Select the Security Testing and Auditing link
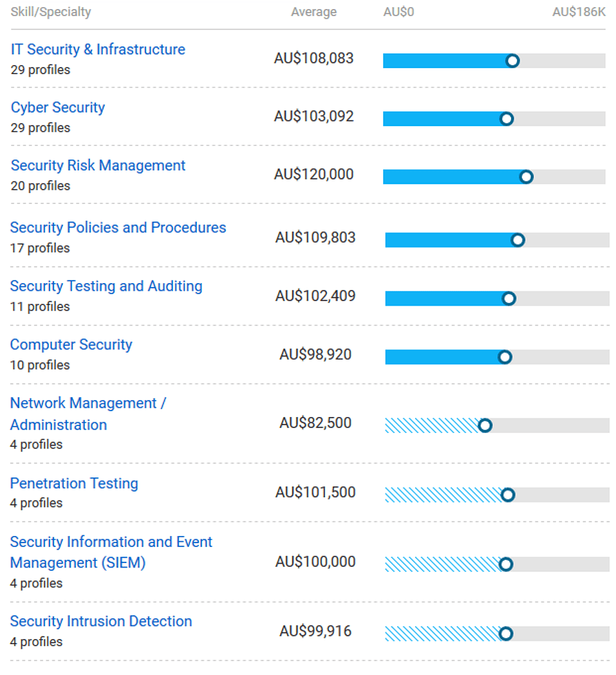 click(x=106, y=286)
